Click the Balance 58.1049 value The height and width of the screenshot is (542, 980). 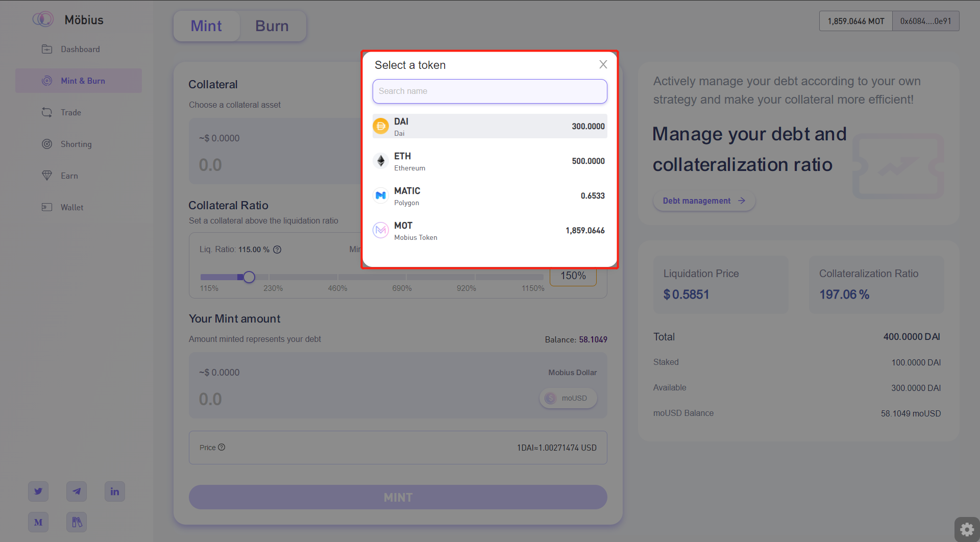pyautogui.click(x=593, y=339)
